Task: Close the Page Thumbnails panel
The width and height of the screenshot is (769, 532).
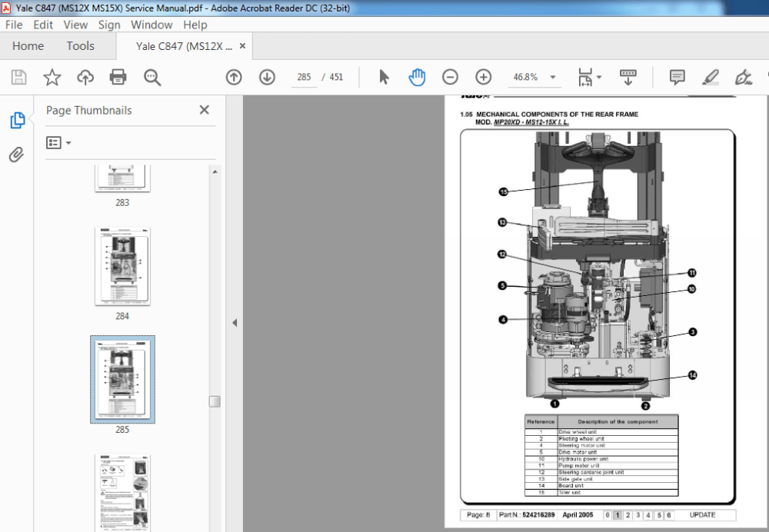Action: coord(205,110)
